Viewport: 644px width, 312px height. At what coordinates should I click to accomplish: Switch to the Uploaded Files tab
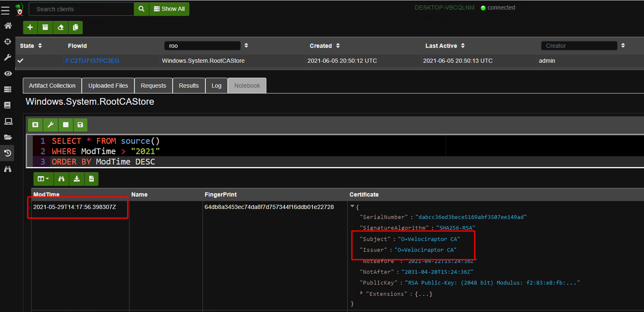tap(108, 86)
